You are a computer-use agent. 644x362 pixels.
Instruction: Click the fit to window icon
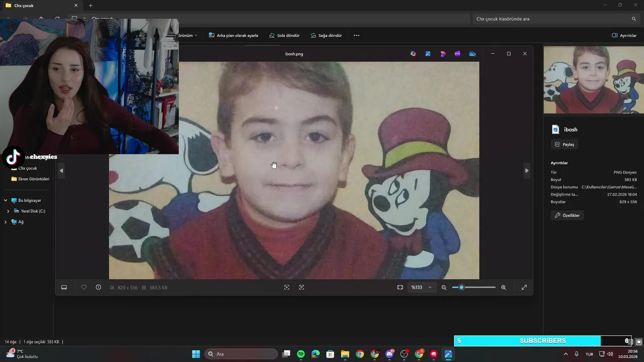pyautogui.click(x=400, y=287)
